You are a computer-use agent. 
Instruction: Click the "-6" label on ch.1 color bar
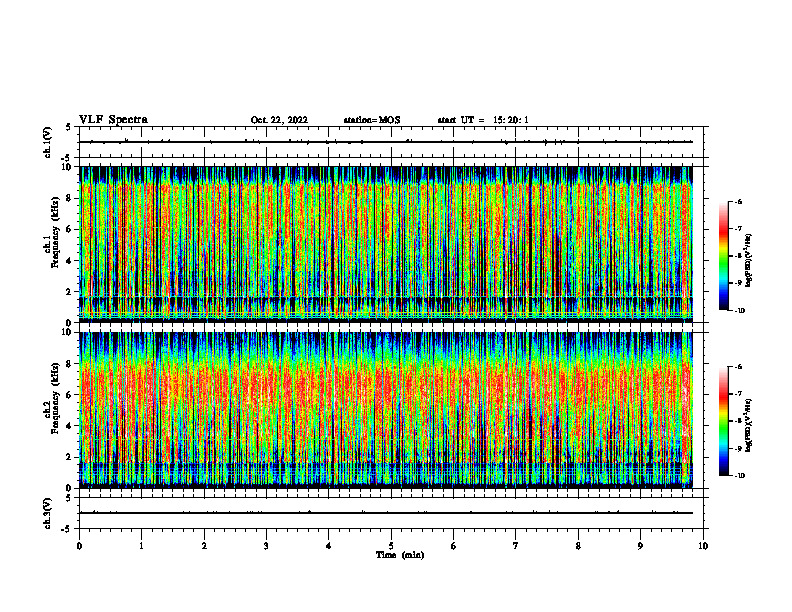[x=738, y=201]
